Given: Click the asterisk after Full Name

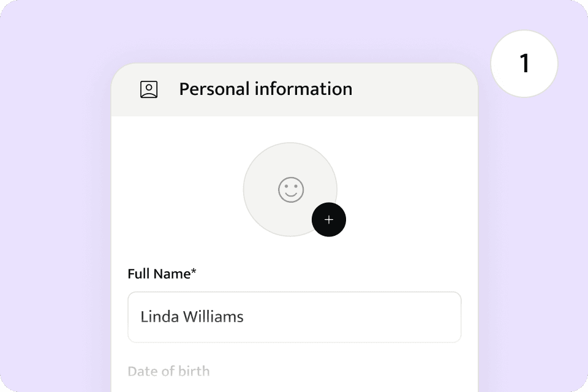Looking at the screenshot, I should [194, 273].
